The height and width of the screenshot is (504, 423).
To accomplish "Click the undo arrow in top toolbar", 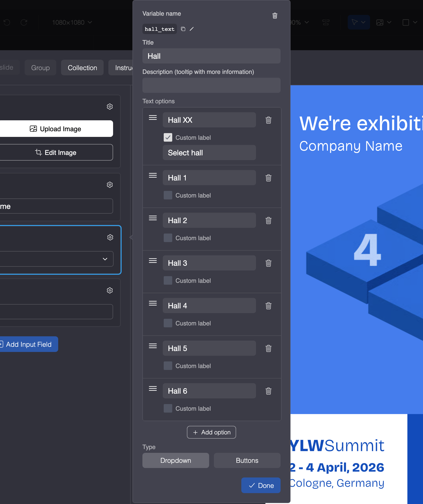I will 7,22.
